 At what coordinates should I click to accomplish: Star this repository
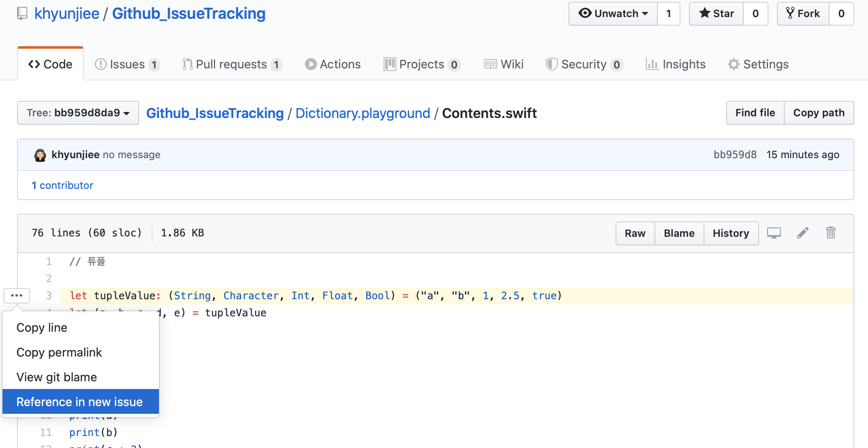pos(716,14)
